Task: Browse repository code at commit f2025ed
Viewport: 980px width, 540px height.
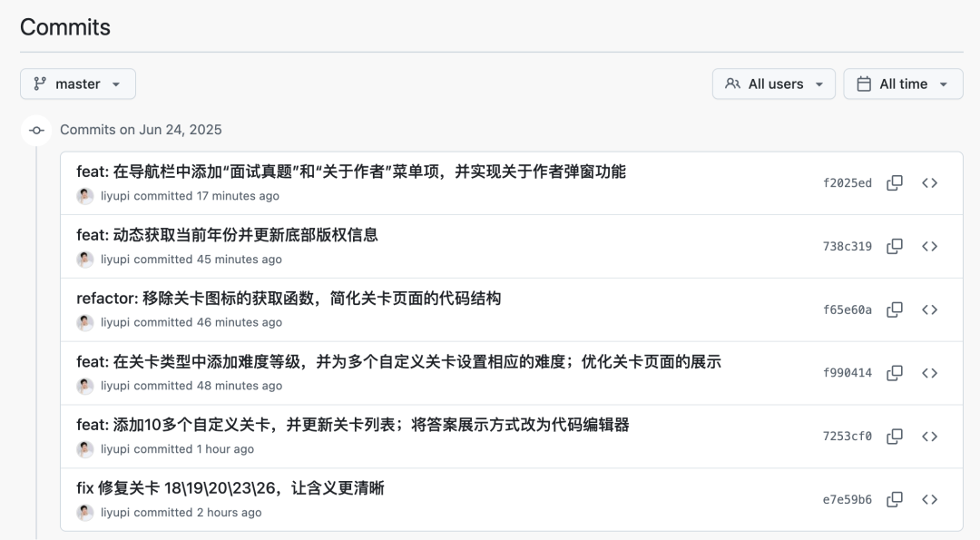Action: pos(930,182)
